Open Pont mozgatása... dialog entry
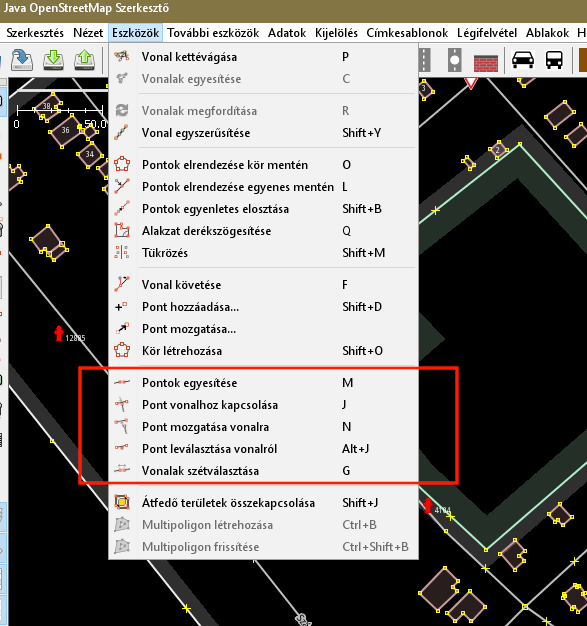587x626 pixels. point(264,329)
